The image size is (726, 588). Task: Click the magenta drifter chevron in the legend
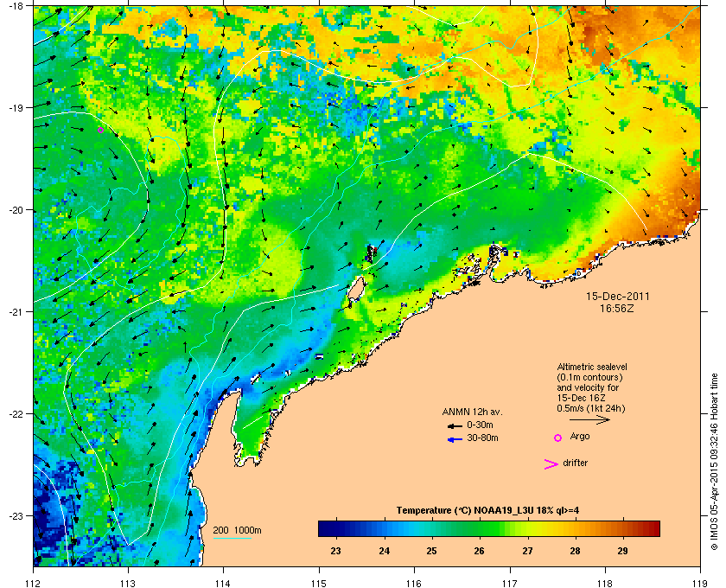(x=551, y=464)
